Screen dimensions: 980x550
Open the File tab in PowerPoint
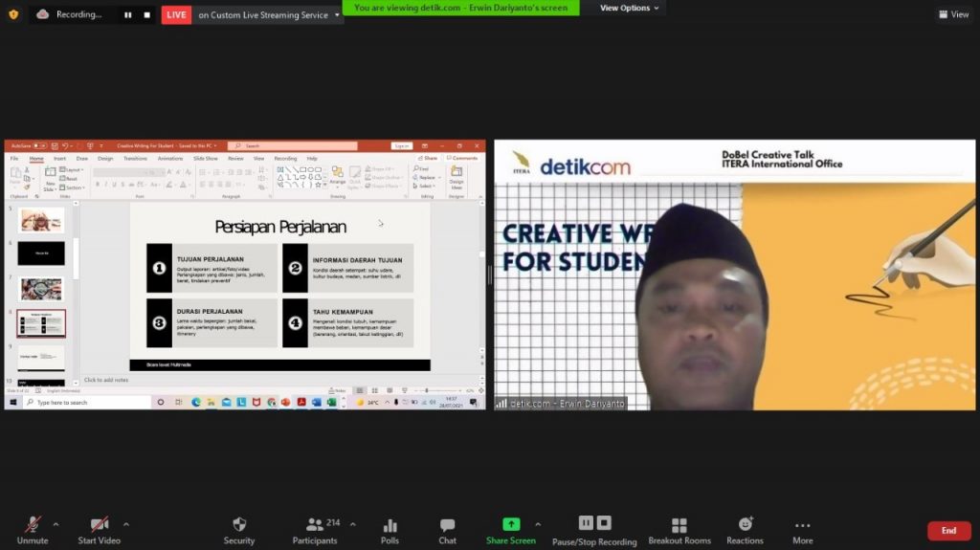pyautogui.click(x=14, y=159)
